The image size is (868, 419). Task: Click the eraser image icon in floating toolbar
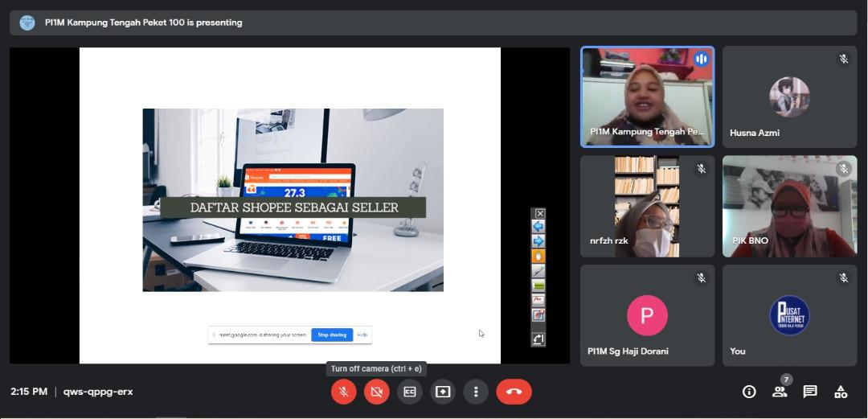pyautogui.click(x=538, y=314)
